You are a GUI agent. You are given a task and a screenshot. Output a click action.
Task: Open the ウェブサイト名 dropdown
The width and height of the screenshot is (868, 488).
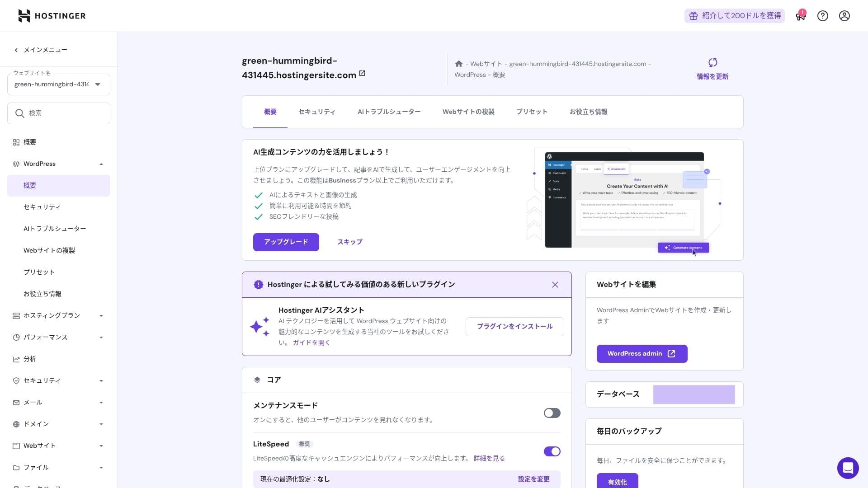click(59, 84)
